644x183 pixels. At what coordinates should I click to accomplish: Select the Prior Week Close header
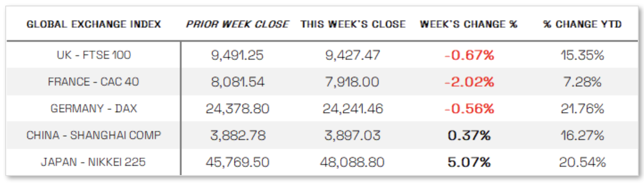pyautogui.click(x=238, y=24)
